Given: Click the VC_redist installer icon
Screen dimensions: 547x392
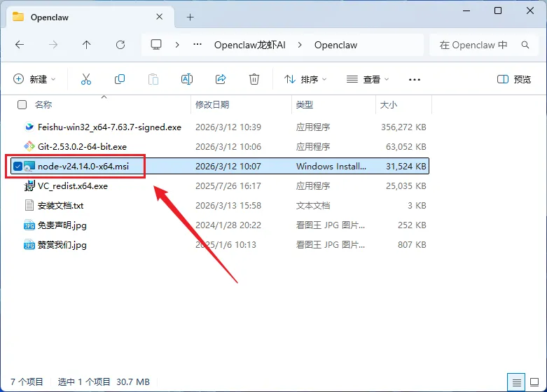Looking at the screenshot, I should coord(29,186).
